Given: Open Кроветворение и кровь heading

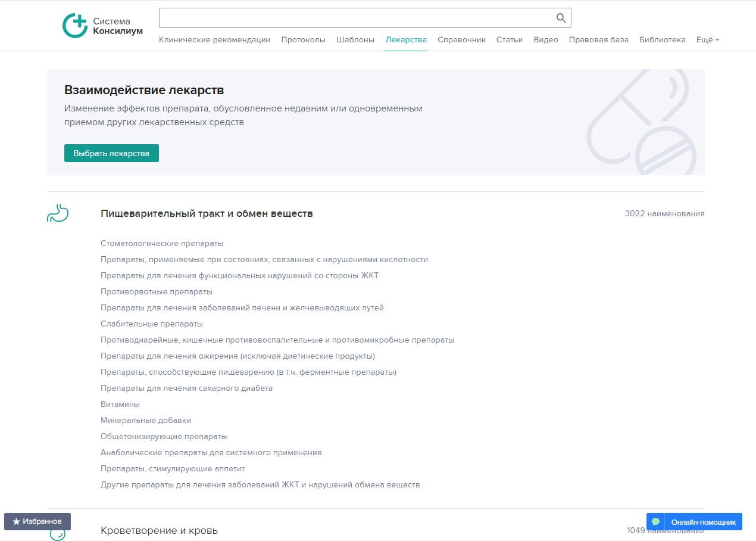Looking at the screenshot, I should [159, 530].
